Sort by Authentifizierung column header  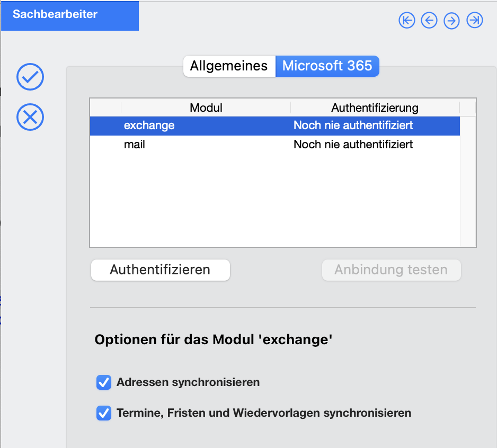(x=375, y=107)
